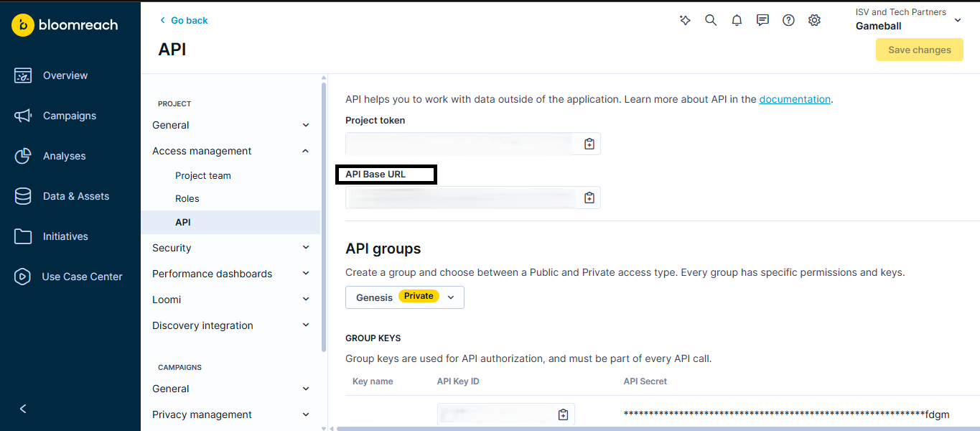Click the Bloomreach logo
The width and height of the screenshot is (980, 431).
click(65, 26)
